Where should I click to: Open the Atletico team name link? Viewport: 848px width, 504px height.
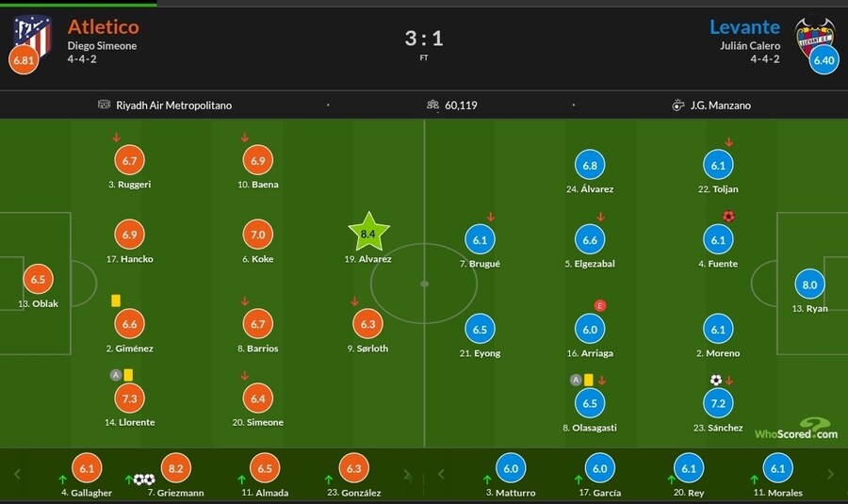(x=103, y=26)
